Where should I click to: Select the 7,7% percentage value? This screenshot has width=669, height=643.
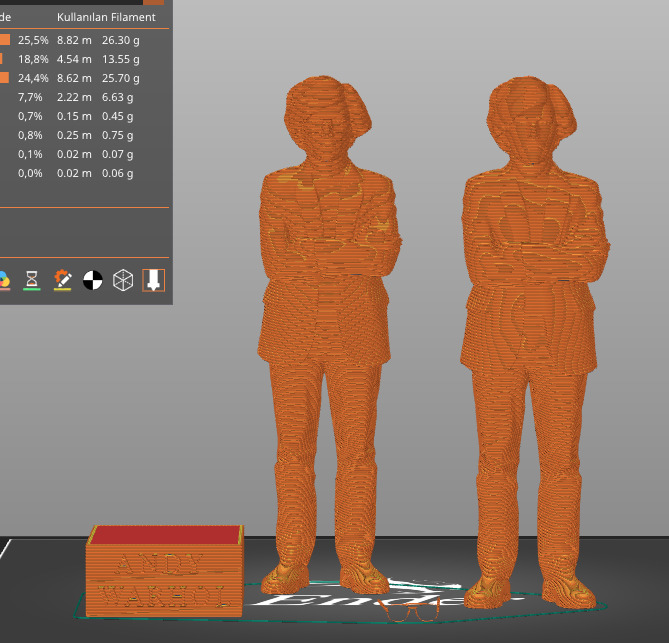pos(30,97)
